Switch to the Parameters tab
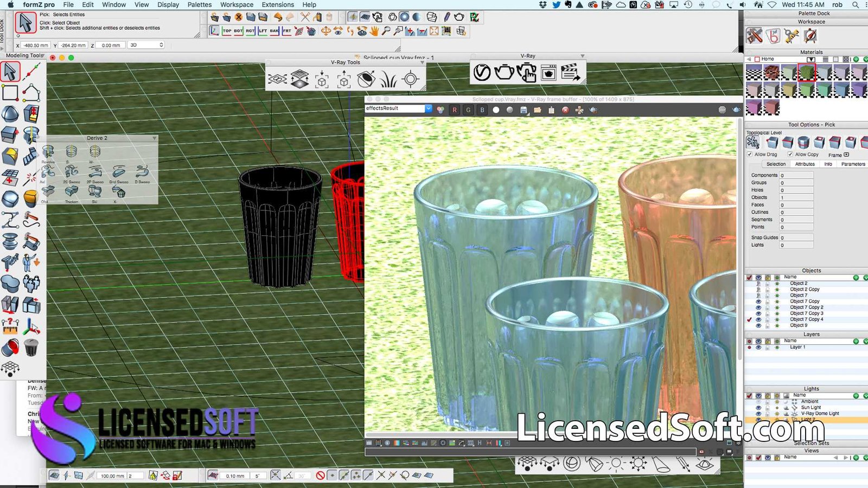 (853, 164)
